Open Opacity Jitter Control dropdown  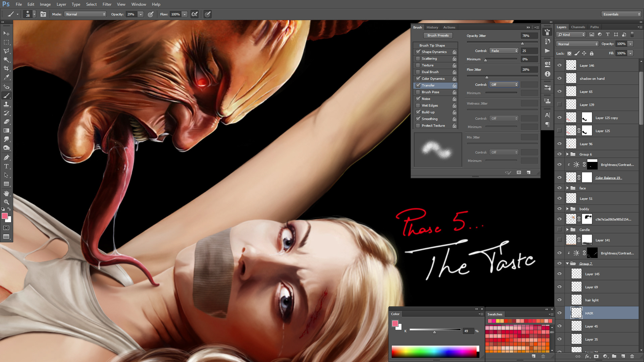504,51
